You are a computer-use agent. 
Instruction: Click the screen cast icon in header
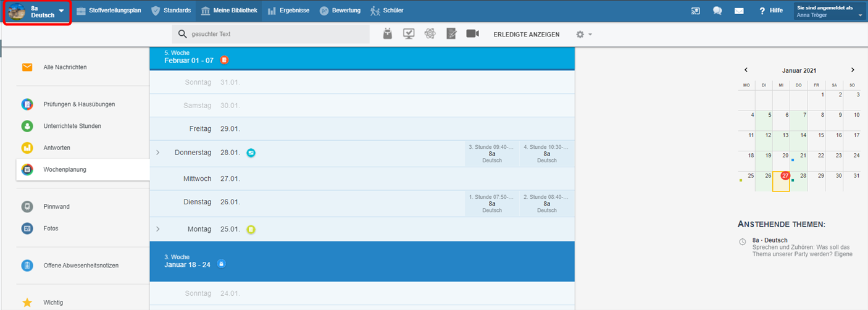[696, 10]
